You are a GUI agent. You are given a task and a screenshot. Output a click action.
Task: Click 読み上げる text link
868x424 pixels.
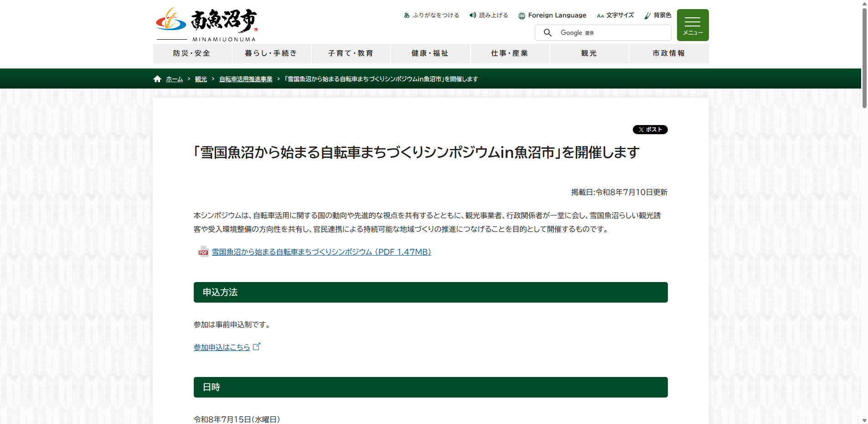point(493,15)
